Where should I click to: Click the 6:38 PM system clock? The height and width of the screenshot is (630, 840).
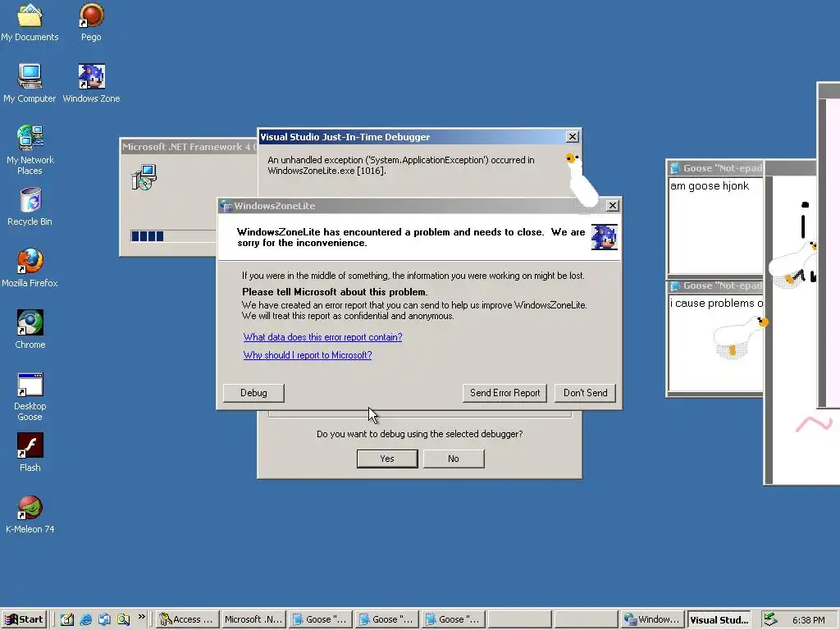(808, 620)
